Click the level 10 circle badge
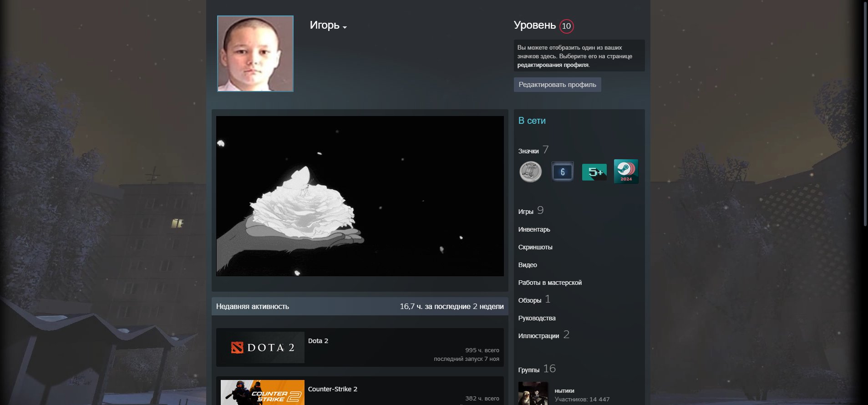This screenshot has width=868, height=405. tap(566, 26)
